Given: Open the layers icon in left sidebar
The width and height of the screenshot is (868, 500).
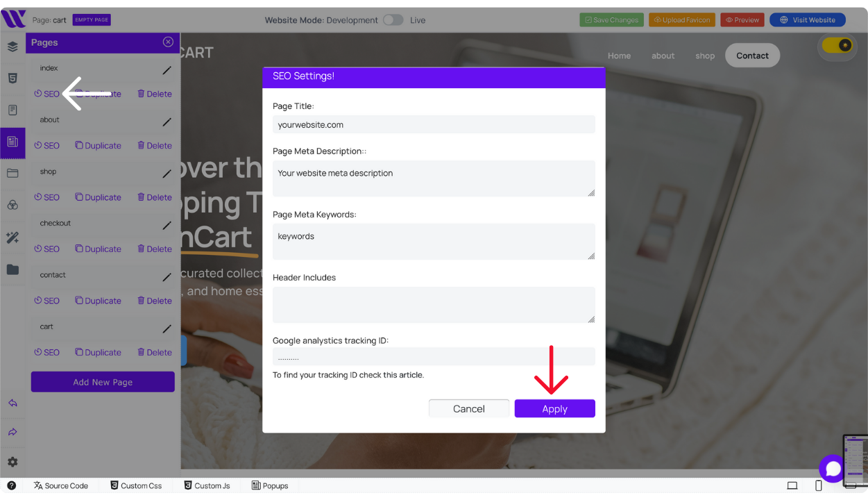Looking at the screenshot, I should click(x=12, y=47).
